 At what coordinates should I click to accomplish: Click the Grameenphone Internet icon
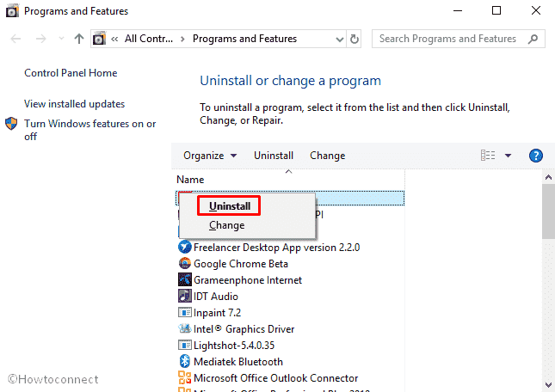tap(184, 279)
